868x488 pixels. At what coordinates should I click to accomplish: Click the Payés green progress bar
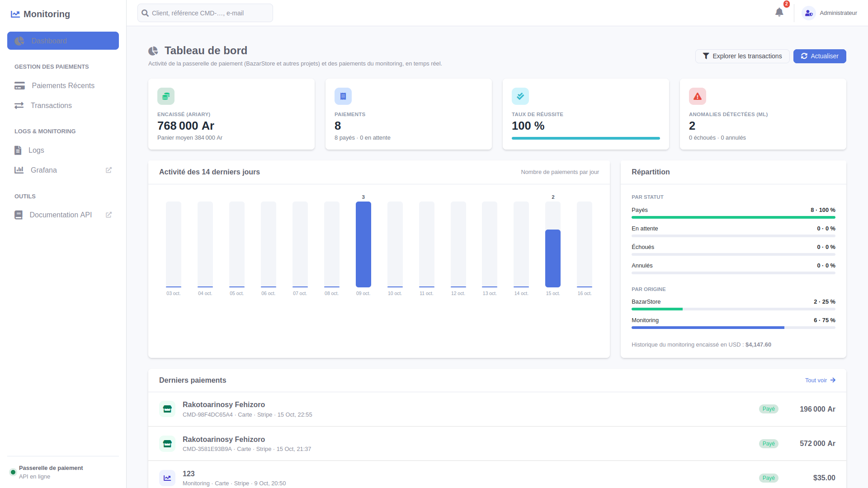[x=733, y=217]
